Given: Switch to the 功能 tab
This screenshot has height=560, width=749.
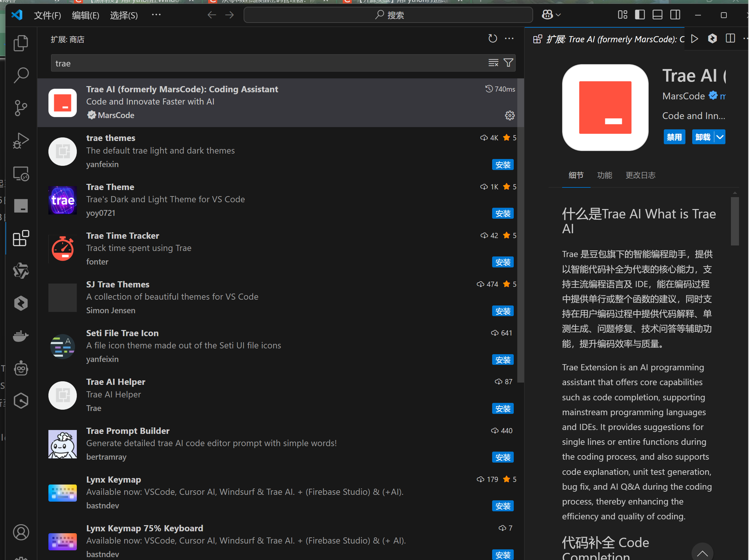Looking at the screenshot, I should click(605, 175).
